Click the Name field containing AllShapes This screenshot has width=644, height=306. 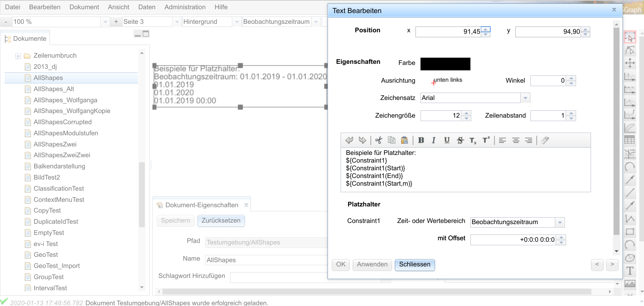[266, 260]
